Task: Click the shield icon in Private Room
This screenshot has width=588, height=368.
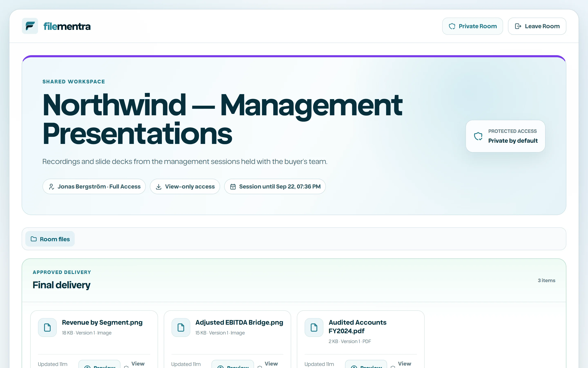Action: pos(452,26)
